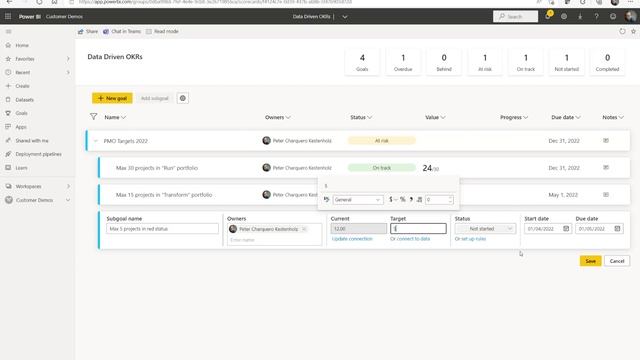Click the Subgoal name field
This screenshot has height=360, width=640.
[162, 229]
